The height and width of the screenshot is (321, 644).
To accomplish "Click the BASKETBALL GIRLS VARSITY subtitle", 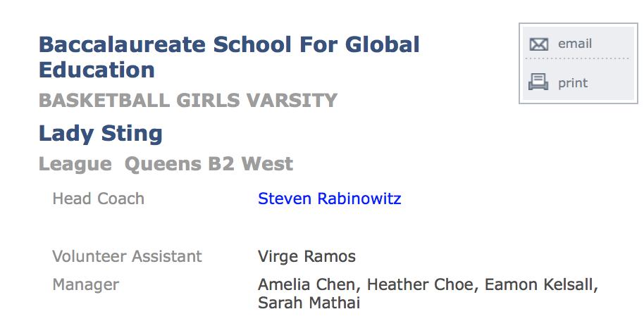I will (x=188, y=101).
